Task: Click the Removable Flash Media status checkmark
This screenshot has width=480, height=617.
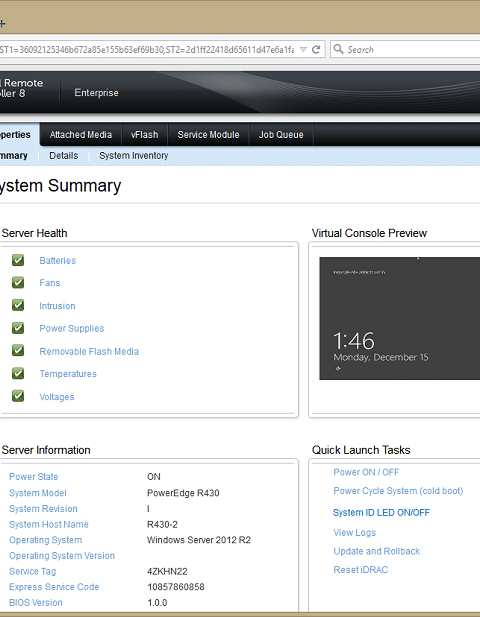Action: 18,351
